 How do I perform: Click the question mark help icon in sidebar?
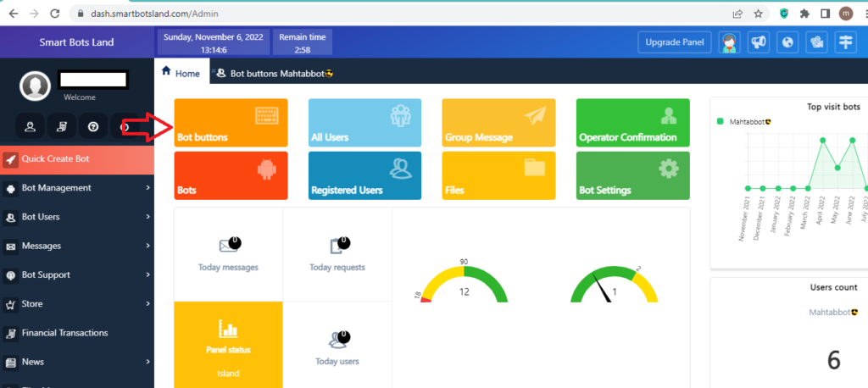point(92,126)
